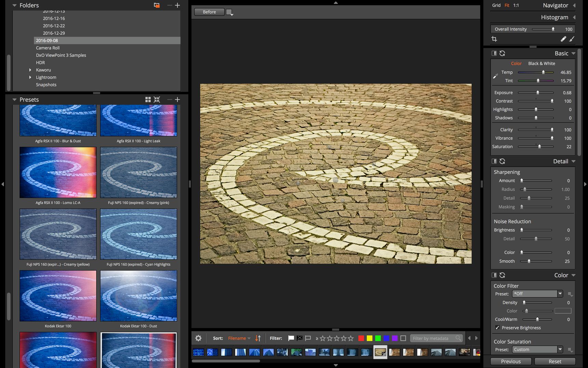The image size is (588, 368).
Task: Select the crop tool icon
Action: tap(494, 39)
